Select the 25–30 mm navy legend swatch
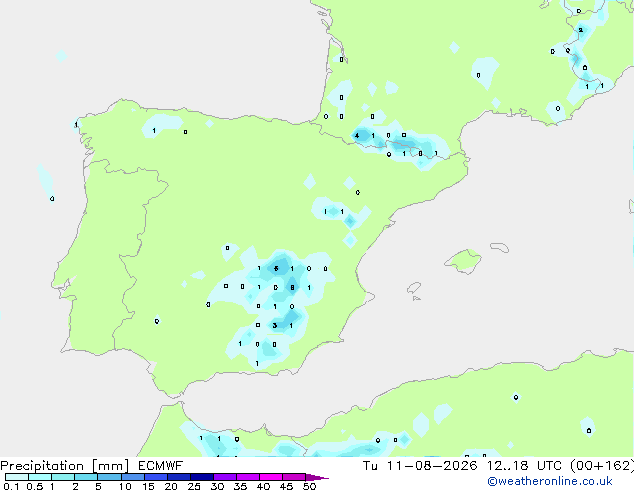This screenshot has height=490, width=634. 202,477
